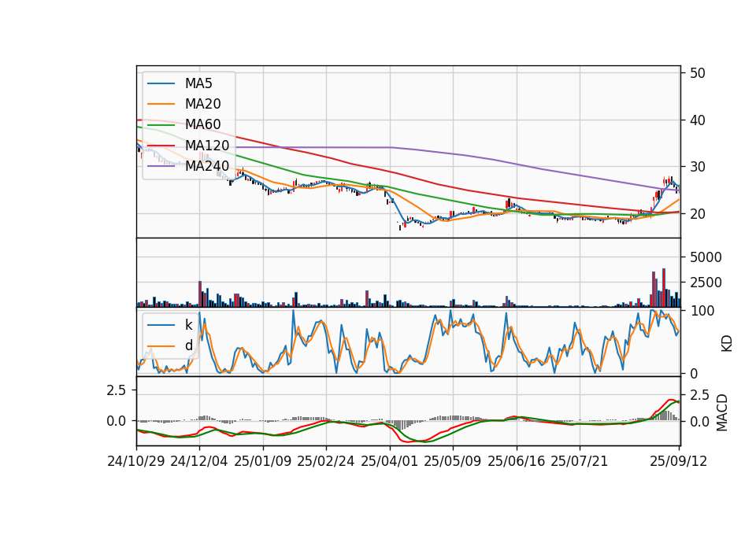Click the green MA60 line sample in legend
756x543 pixels.
pyautogui.click(x=161, y=125)
